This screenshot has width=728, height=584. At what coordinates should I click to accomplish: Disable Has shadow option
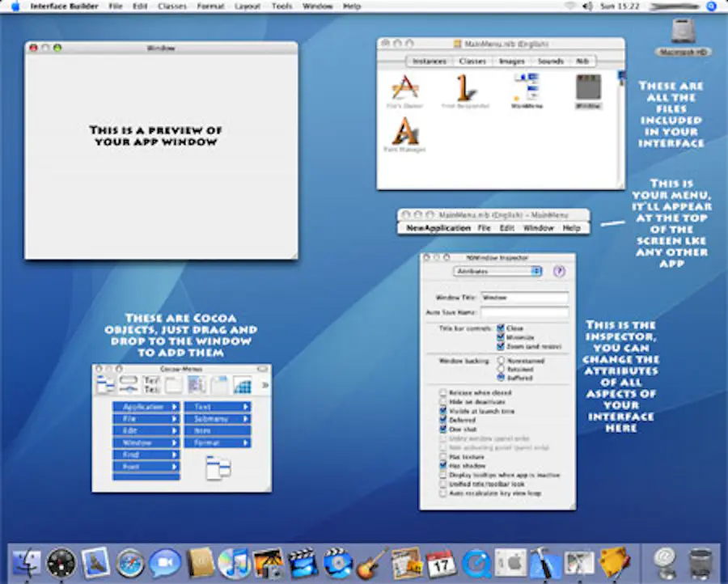pyautogui.click(x=443, y=465)
